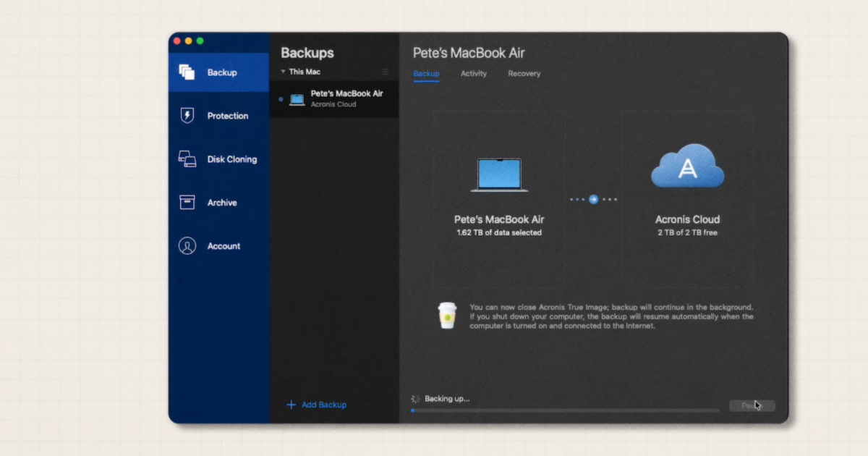
Task: Click the Acronis Cloud destination icon
Action: point(687,166)
